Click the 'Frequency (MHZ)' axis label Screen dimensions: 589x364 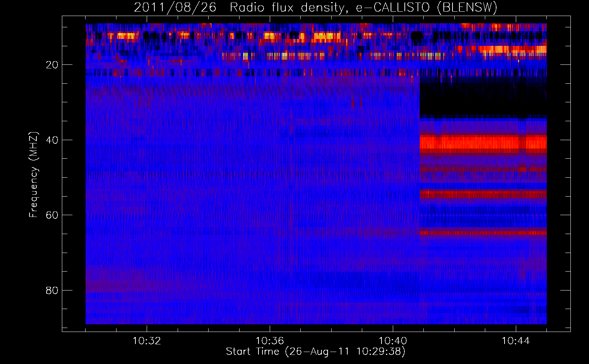tap(33, 175)
